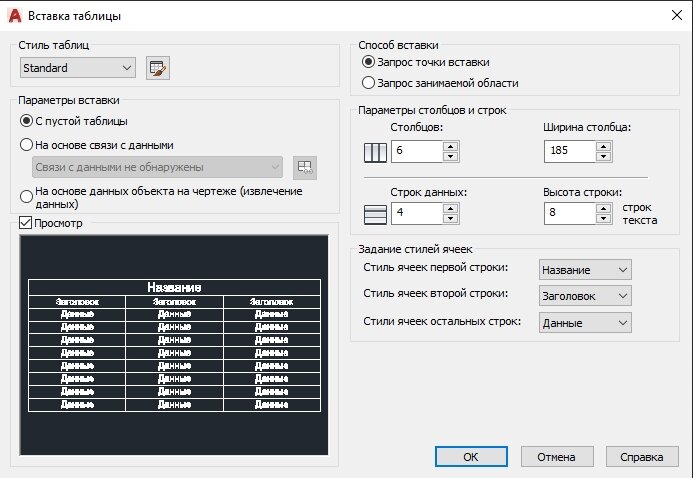Image resolution: width=693 pixels, height=478 pixels.
Task: Increase column count with up arrow
Action: [450, 147]
